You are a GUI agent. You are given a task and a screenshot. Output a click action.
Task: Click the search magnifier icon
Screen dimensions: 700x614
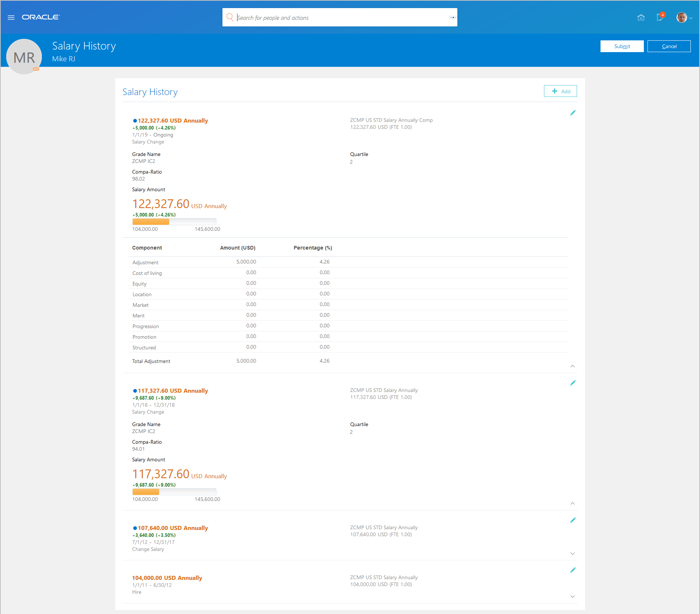[230, 17]
